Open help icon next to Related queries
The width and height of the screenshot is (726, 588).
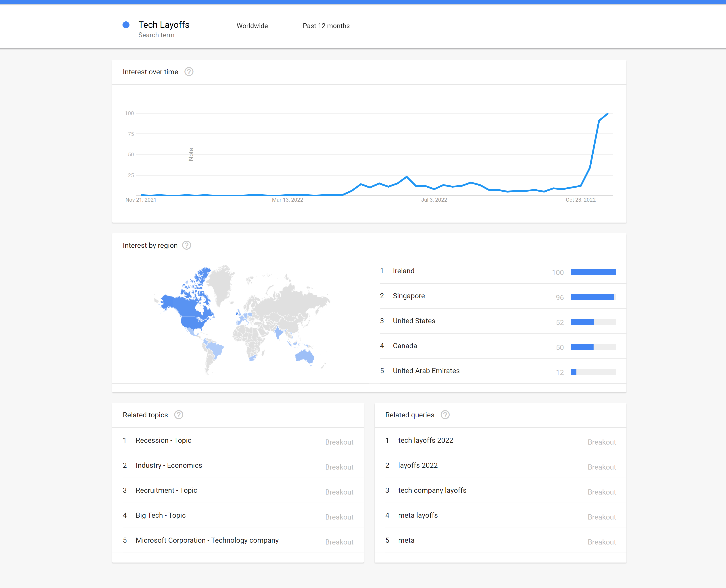tap(445, 415)
